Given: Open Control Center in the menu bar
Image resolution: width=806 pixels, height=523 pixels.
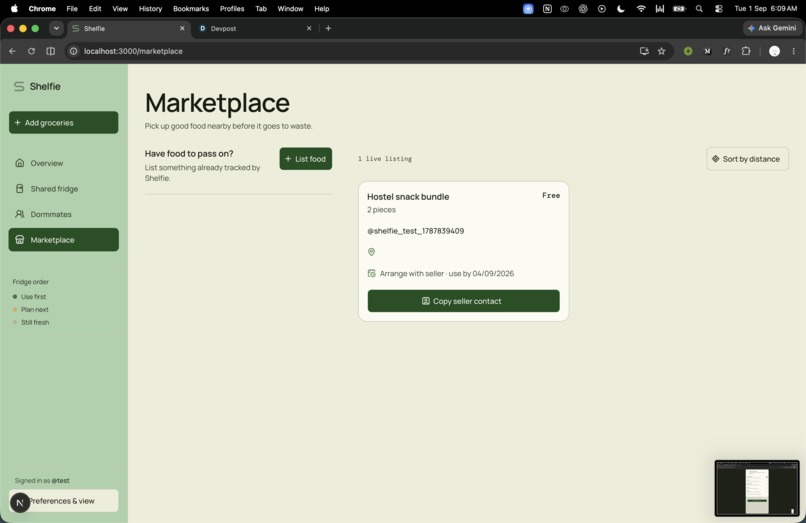Looking at the screenshot, I should tap(719, 8).
